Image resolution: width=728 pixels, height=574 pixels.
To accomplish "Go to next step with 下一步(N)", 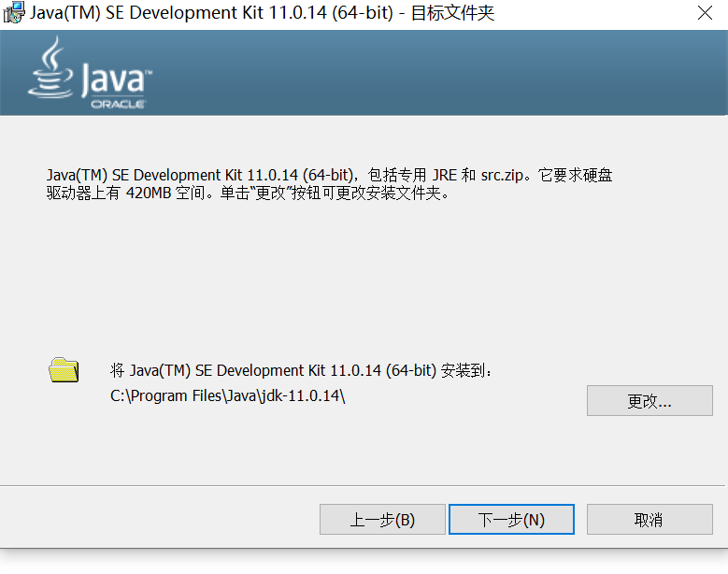I will tap(511, 519).
